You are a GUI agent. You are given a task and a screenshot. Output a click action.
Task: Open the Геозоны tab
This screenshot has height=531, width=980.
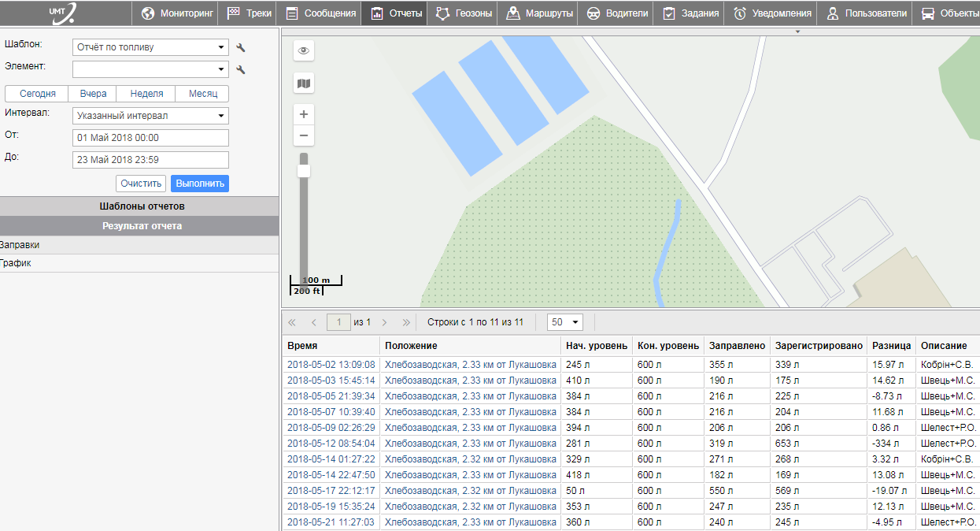(464, 13)
